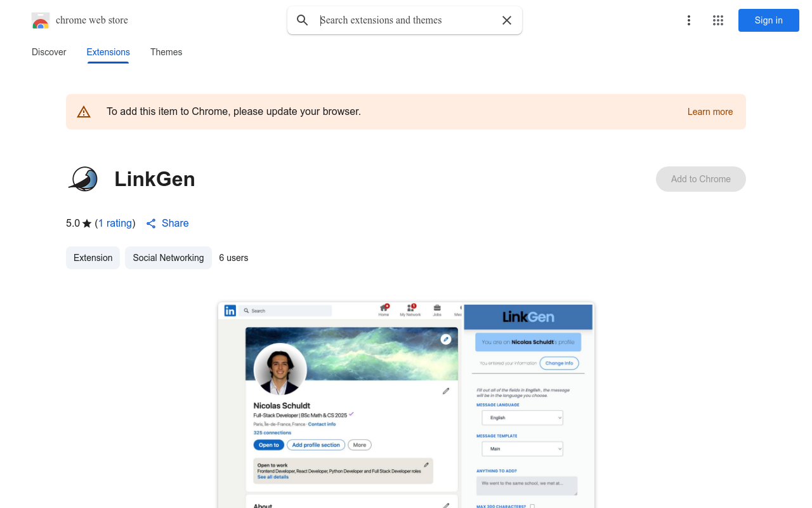The height and width of the screenshot is (508, 812).
Task: Open the Themes tab
Action: click(x=166, y=52)
